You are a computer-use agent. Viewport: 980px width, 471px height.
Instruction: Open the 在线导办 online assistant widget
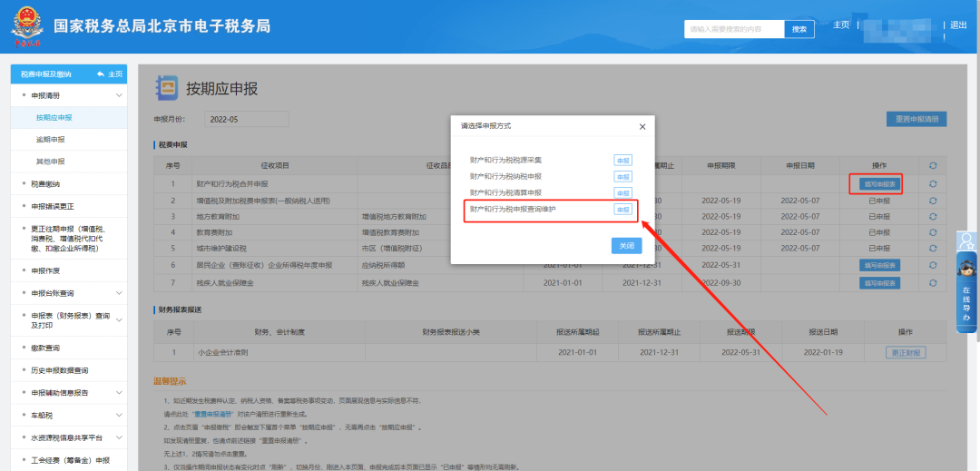(967, 292)
